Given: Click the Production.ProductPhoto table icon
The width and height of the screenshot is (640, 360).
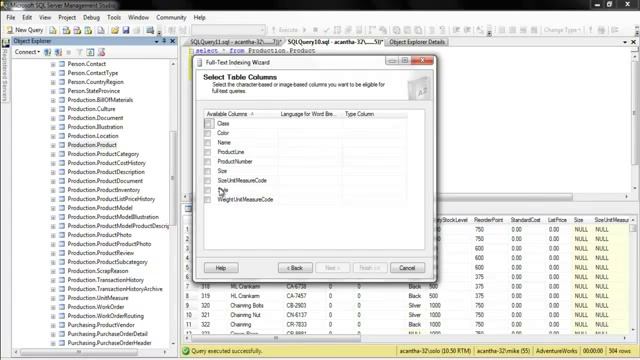Looking at the screenshot, I should pos(62,235).
